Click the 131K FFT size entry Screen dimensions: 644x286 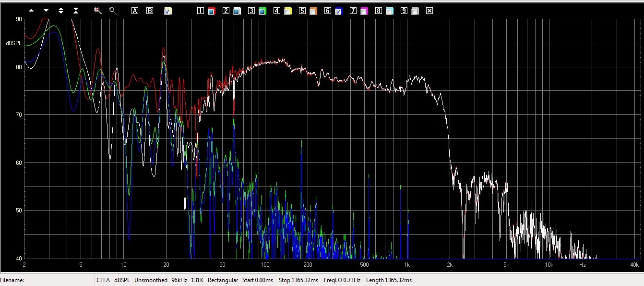[197, 280]
